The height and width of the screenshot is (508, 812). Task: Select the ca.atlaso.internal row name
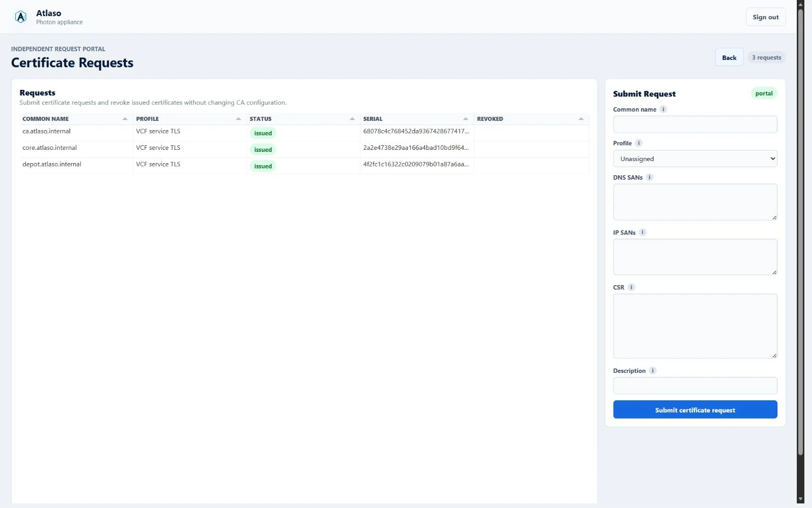coord(46,131)
